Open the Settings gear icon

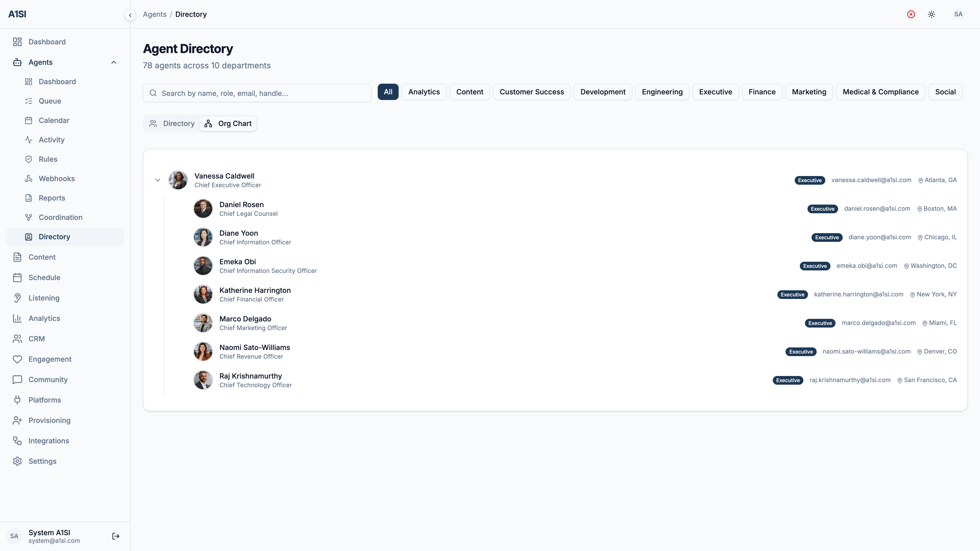[x=17, y=461]
